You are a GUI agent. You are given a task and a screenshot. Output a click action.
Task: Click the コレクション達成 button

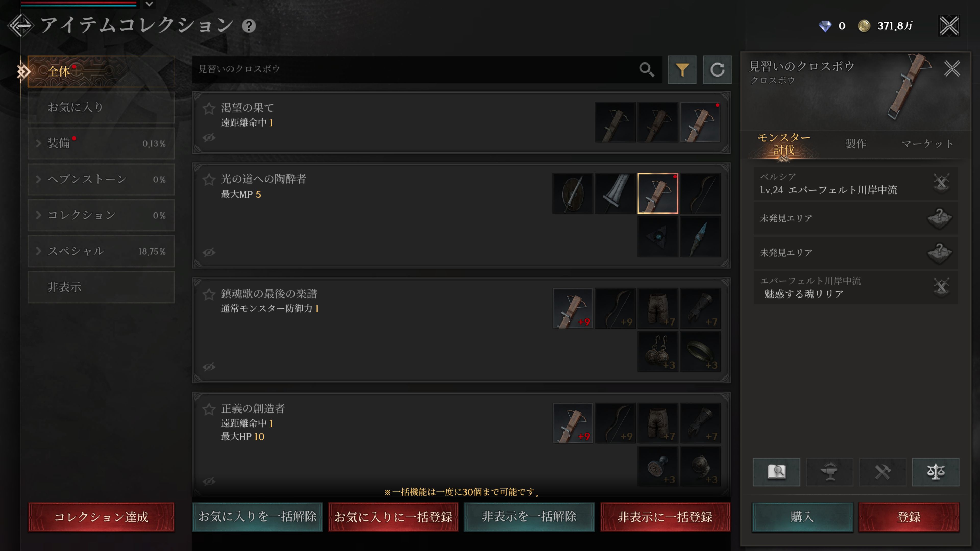(x=101, y=517)
